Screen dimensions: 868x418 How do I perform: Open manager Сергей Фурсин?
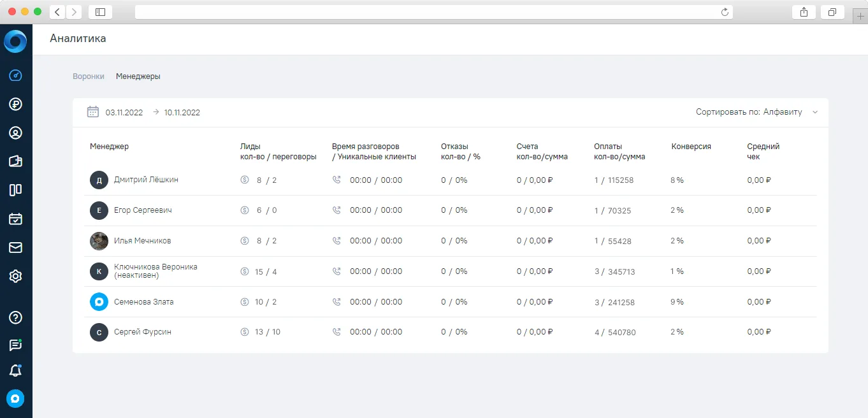pos(143,332)
